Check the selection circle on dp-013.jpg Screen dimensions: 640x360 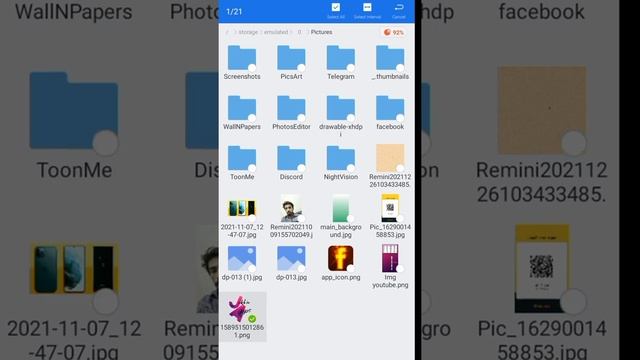pyautogui.click(x=301, y=269)
